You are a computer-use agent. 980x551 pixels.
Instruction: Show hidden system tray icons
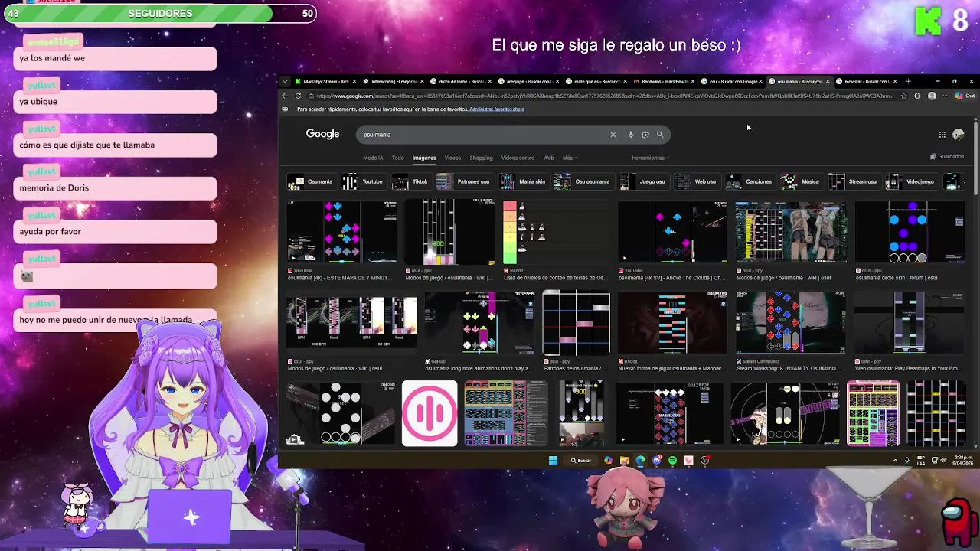(x=895, y=460)
